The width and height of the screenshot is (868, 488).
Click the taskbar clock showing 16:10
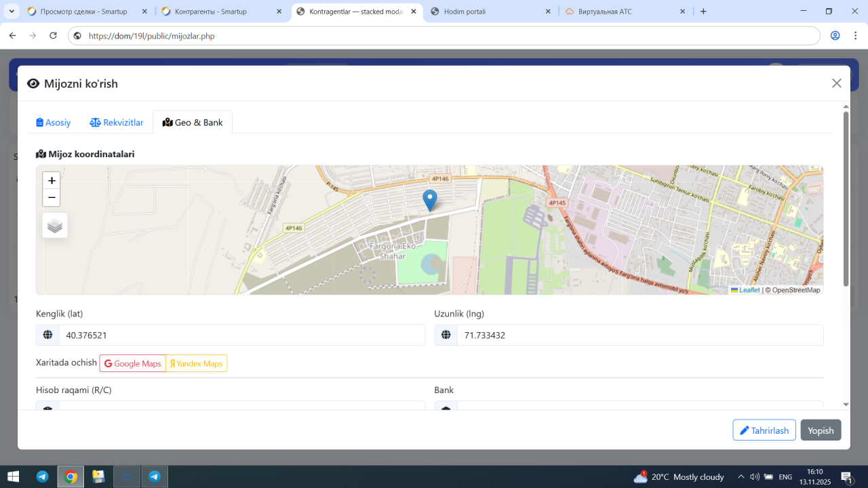click(815, 476)
